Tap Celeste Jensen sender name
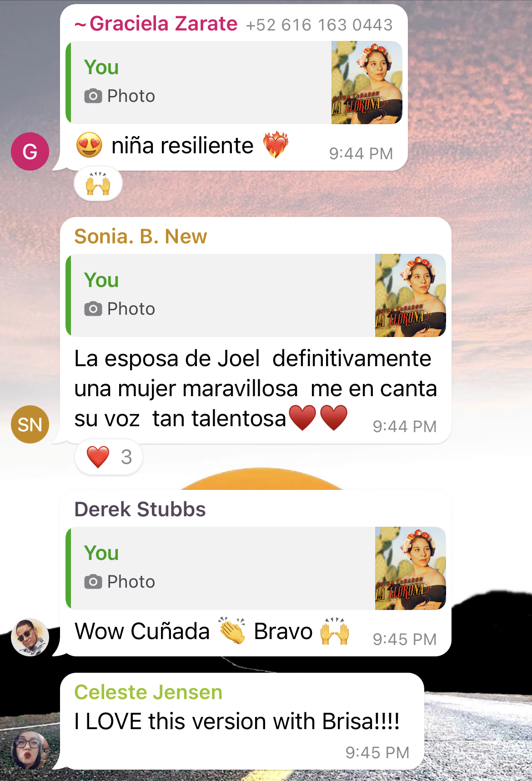The image size is (532, 781). tap(148, 692)
